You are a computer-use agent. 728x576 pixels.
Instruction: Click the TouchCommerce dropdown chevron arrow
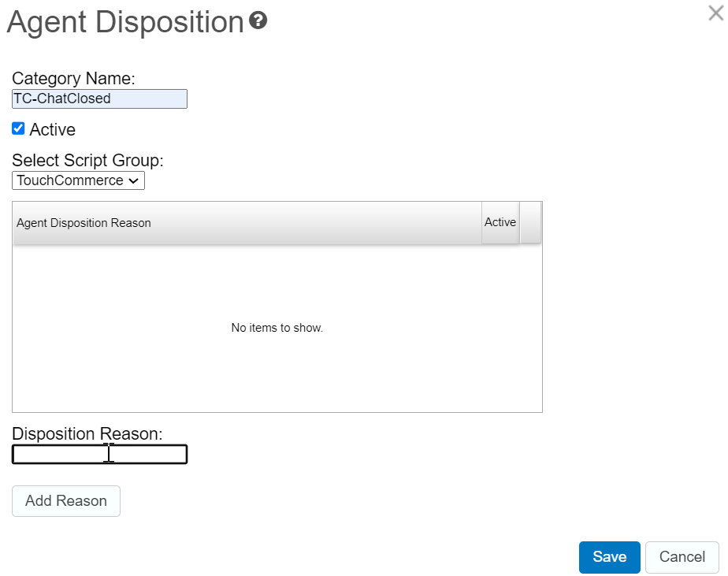[134, 180]
